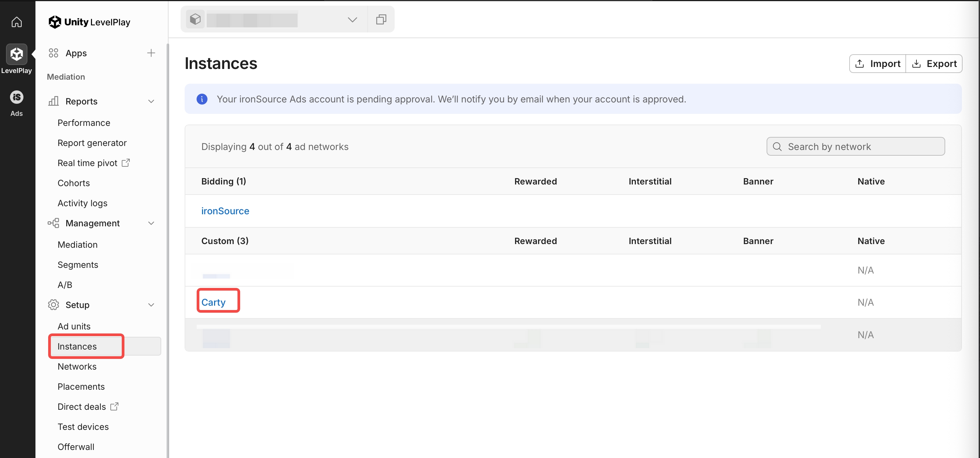Click the Home icon in left rail

pos(16,22)
